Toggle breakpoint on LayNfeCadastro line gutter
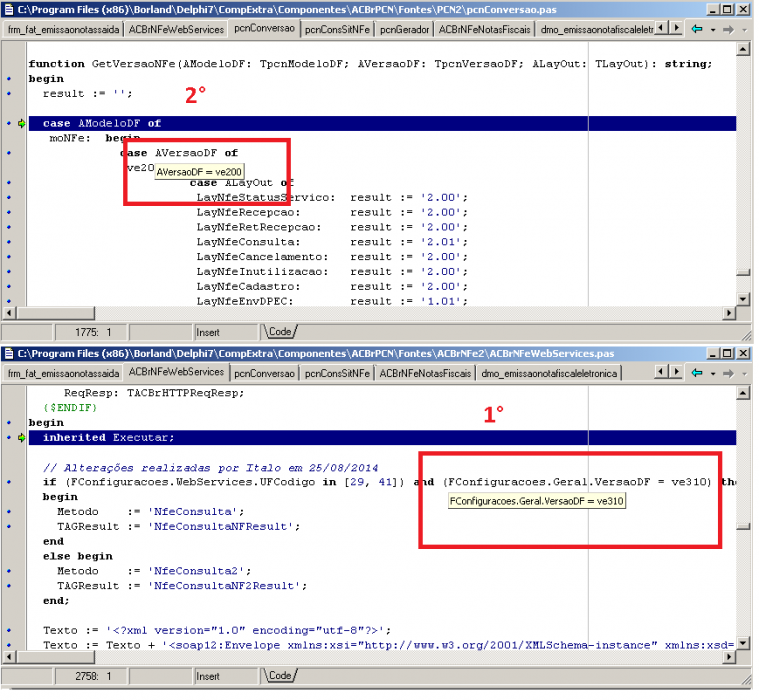Screen dimensions: 759x700 (9, 286)
